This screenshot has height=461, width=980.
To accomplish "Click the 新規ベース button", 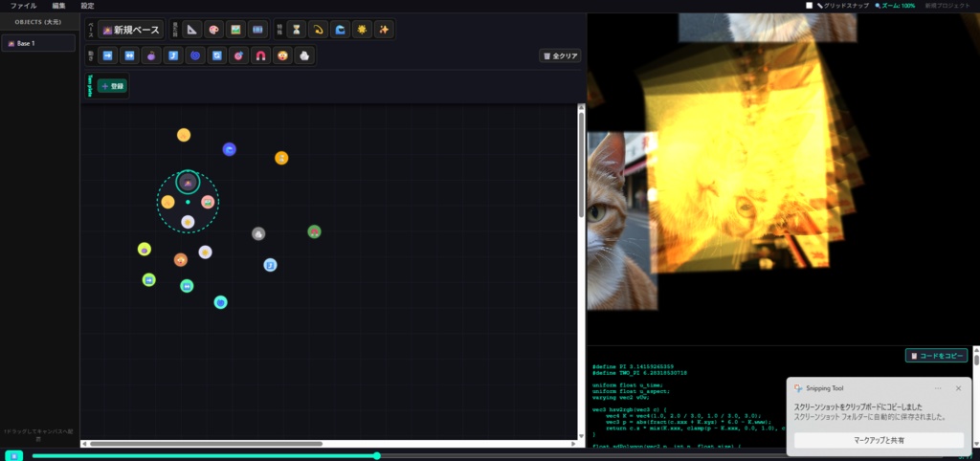I will point(131,30).
